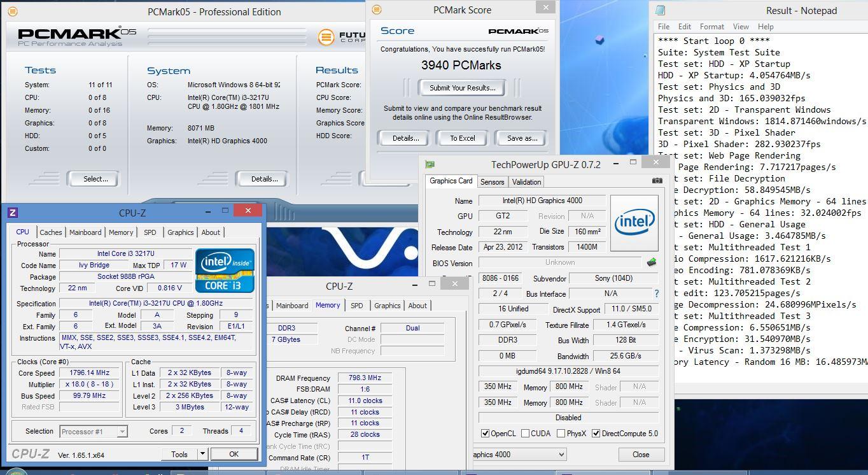Click the Notepad title bar icon
Viewport: 868px width, 475px height.
pyautogui.click(x=660, y=11)
